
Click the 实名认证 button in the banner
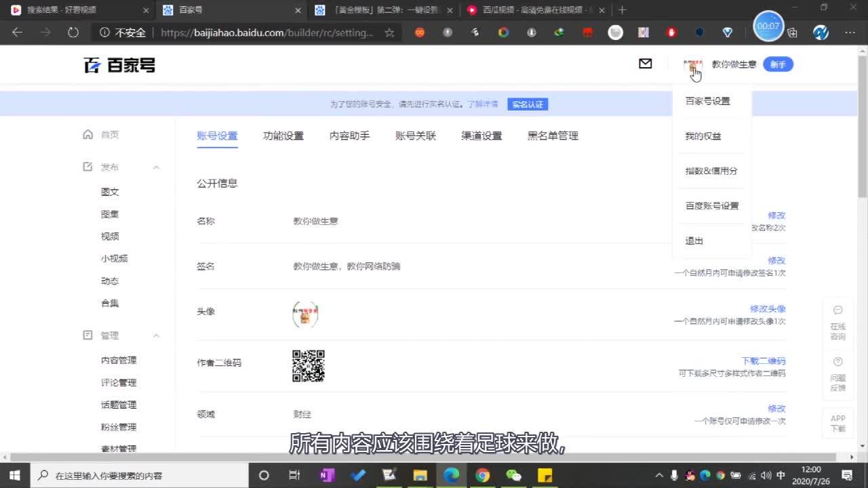pos(527,104)
